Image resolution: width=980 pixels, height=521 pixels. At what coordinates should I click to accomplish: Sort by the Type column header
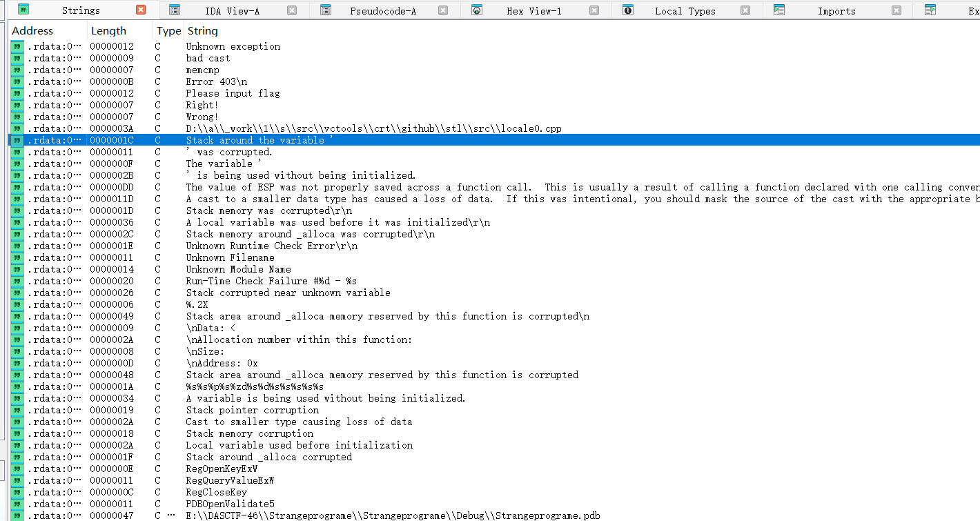click(x=168, y=30)
